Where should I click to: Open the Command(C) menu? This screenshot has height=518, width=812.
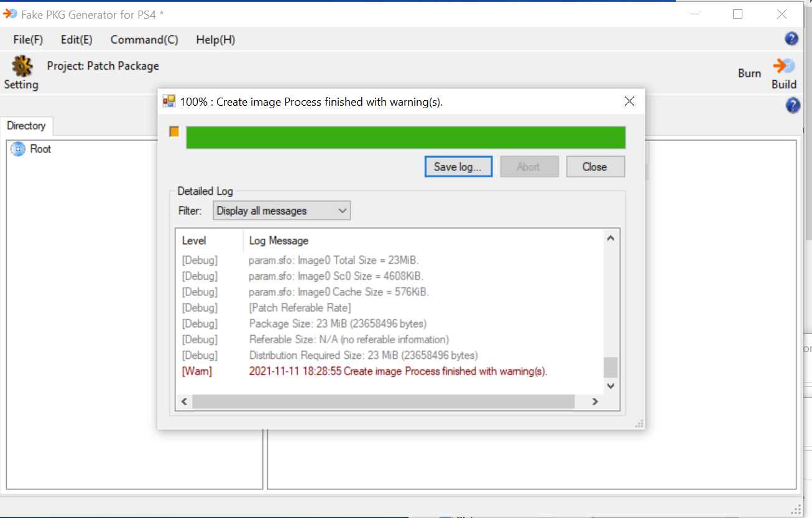144,40
